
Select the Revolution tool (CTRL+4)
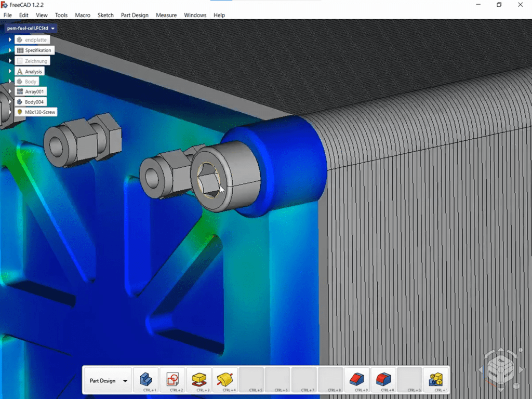[x=225, y=379]
